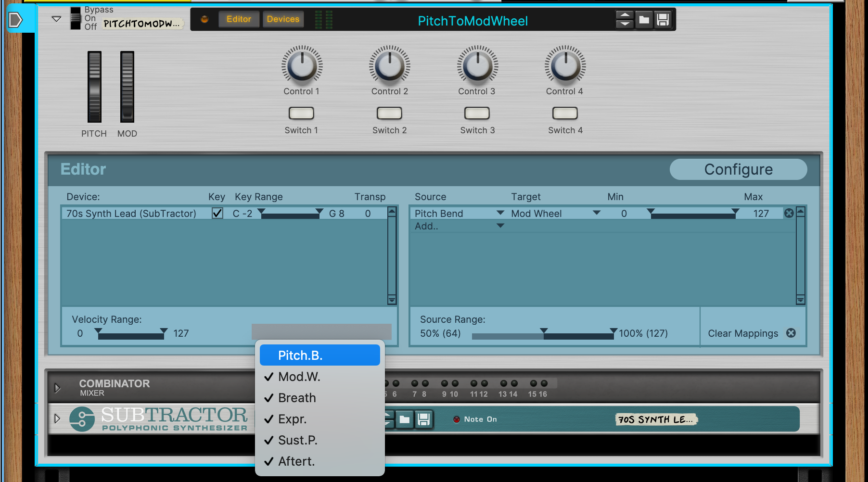
Task: Click the Transp value 0
Action: coord(368,214)
